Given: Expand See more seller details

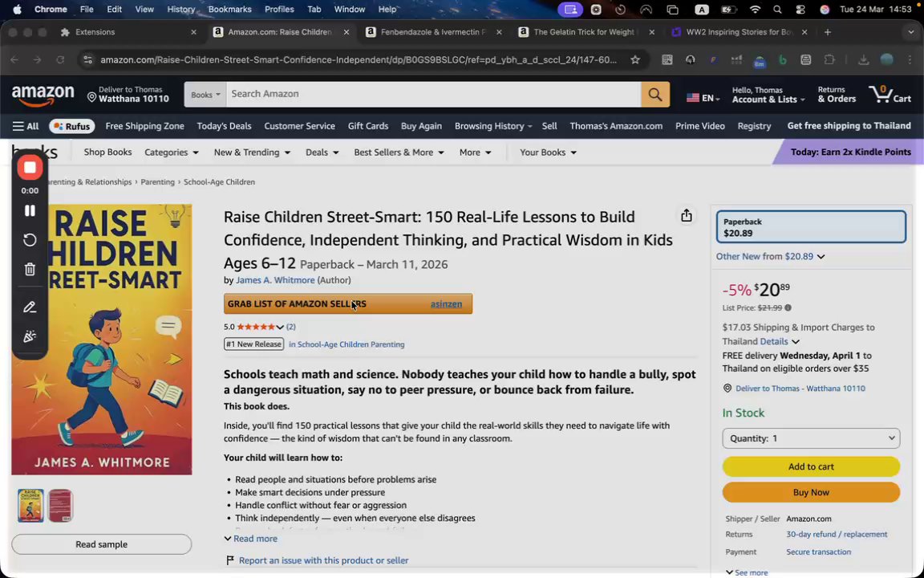Looking at the screenshot, I should 747,572.
